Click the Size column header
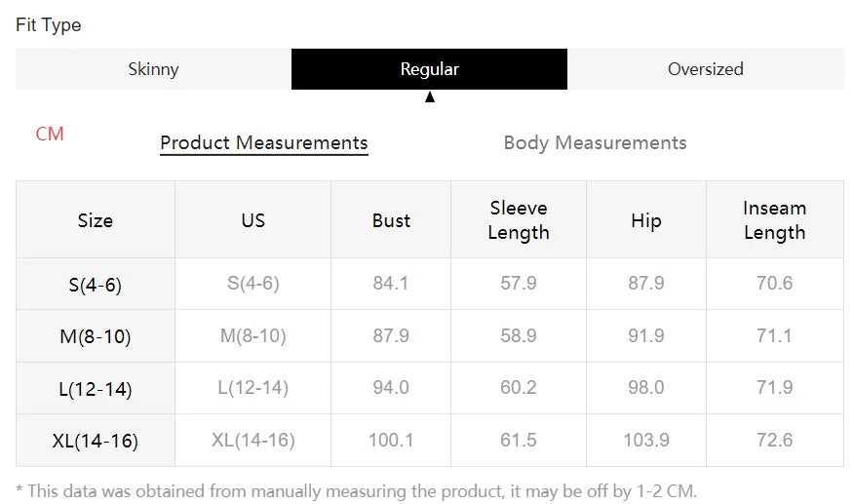Screen dimensions: 854x504 pos(96,220)
